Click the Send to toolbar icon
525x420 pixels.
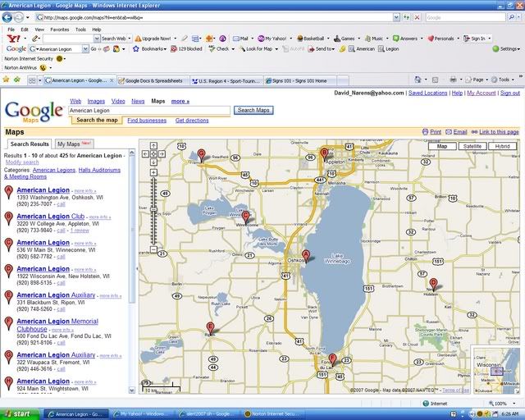click(311, 49)
